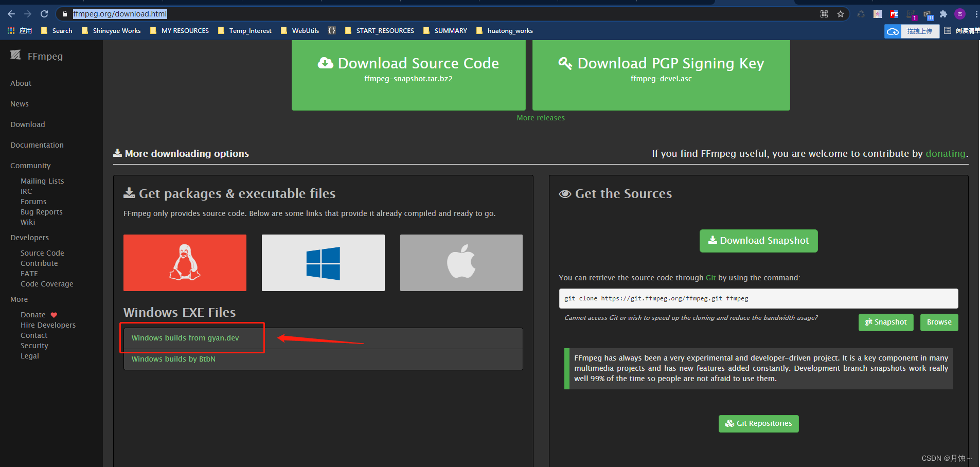Select the Windows logo tile
The image size is (980, 467).
tap(323, 263)
